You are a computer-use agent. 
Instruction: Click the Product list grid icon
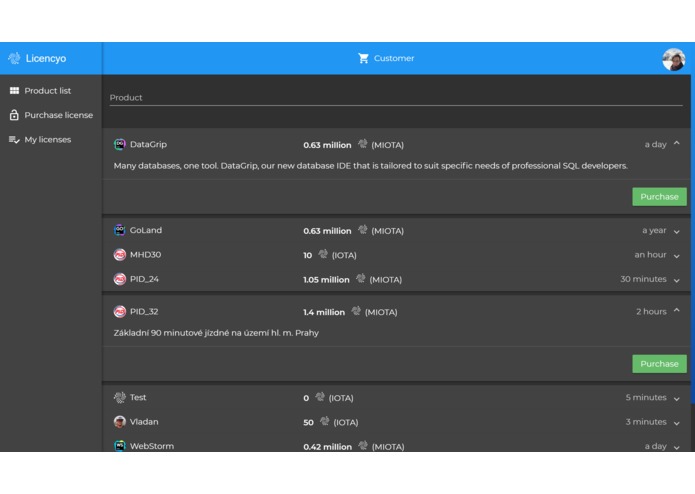14,90
